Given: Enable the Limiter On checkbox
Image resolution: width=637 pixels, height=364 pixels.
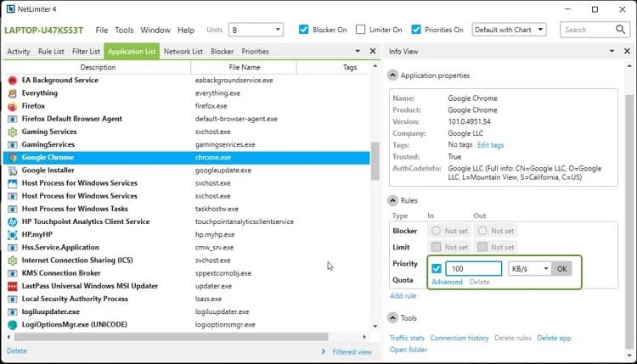Looking at the screenshot, I should [x=360, y=30].
